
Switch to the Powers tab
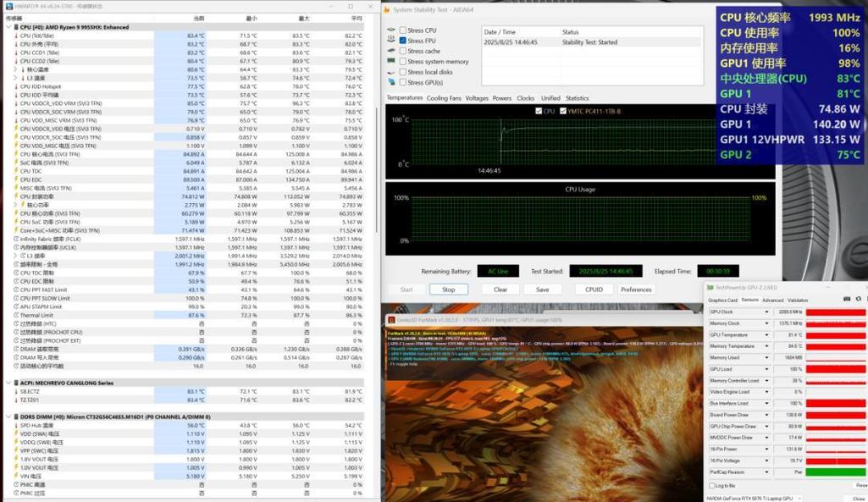pyautogui.click(x=502, y=98)
